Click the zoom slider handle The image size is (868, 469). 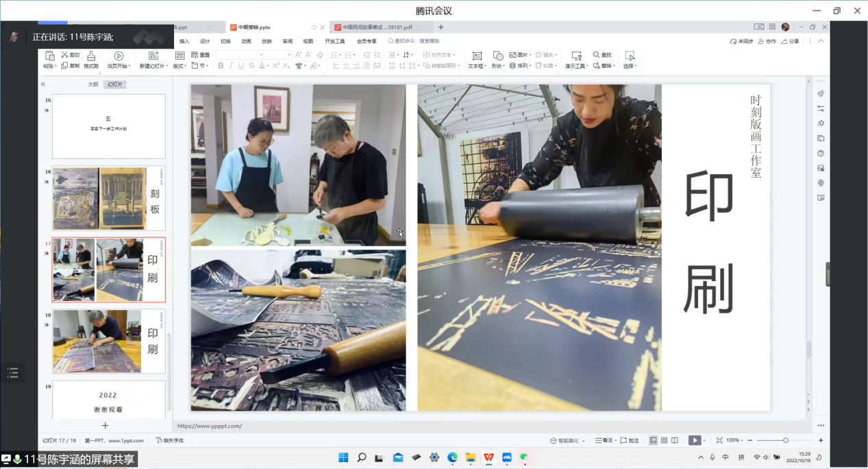786,440
